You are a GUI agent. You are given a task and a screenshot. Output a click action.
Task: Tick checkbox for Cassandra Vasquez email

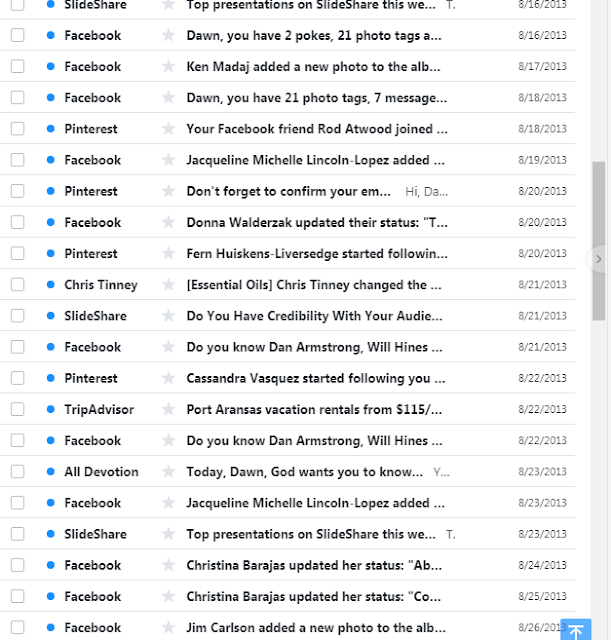[x=18, y=378]
